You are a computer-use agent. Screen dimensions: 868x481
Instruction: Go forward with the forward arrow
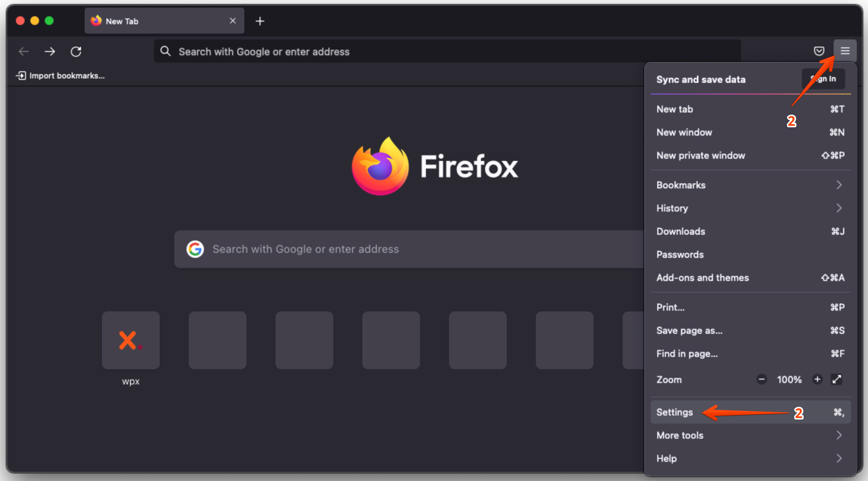[x=50, y=52]
